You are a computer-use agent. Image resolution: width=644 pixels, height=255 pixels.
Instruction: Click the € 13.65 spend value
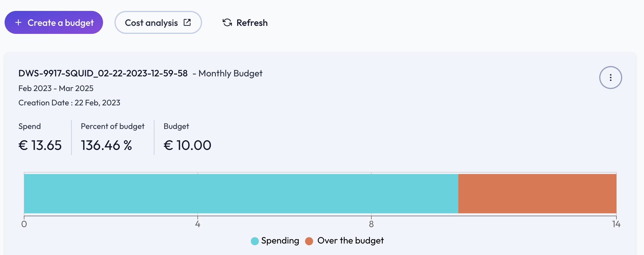coord(40,145)
